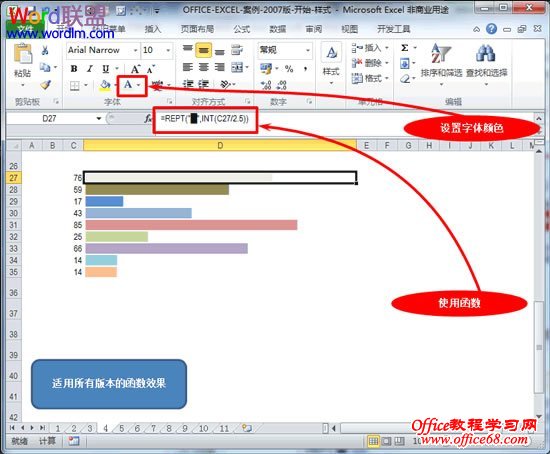Open number format 常规 dropdown

[308, 51]
